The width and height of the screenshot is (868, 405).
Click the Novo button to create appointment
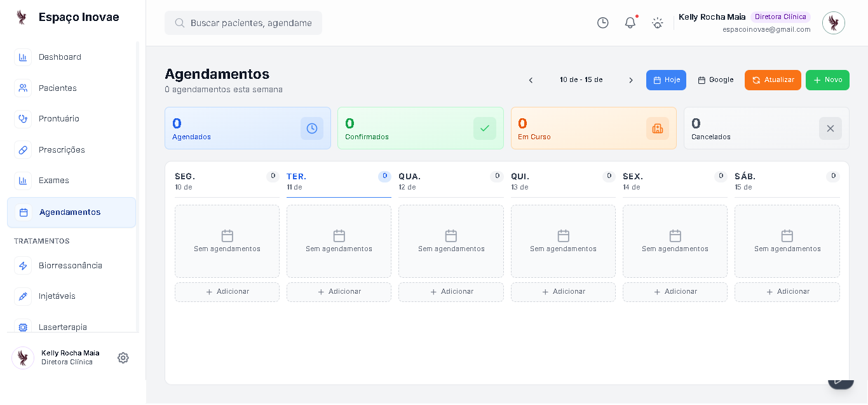[x=827, y=79]
